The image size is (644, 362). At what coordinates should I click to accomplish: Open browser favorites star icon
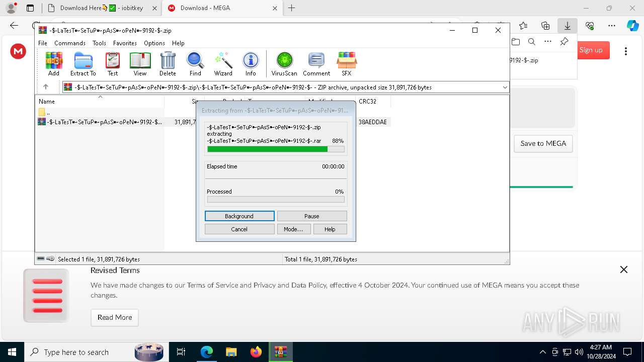point(523,26)
